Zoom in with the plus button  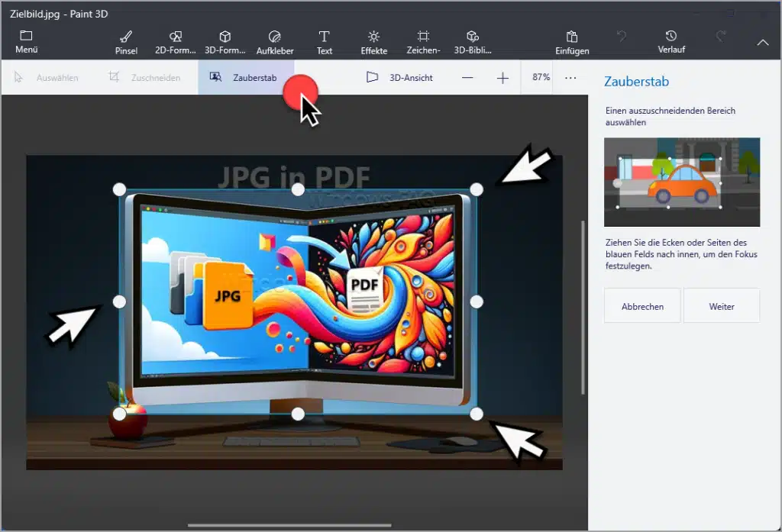(x=502, y=78)
